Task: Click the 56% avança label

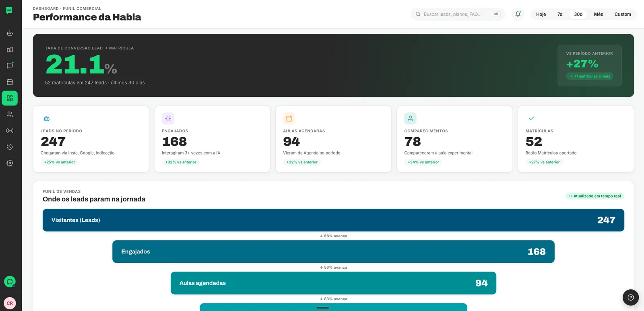Action: 334,267
